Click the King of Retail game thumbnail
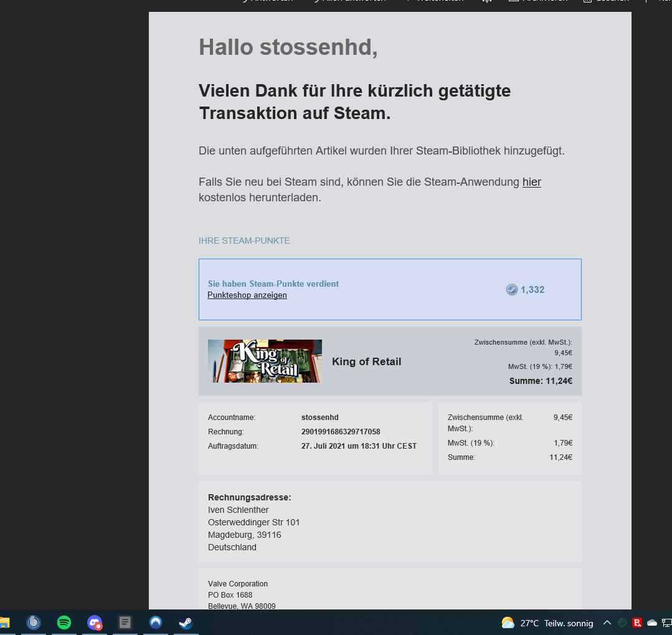This screenshot has height=635, width=672. tap(265, 361)
